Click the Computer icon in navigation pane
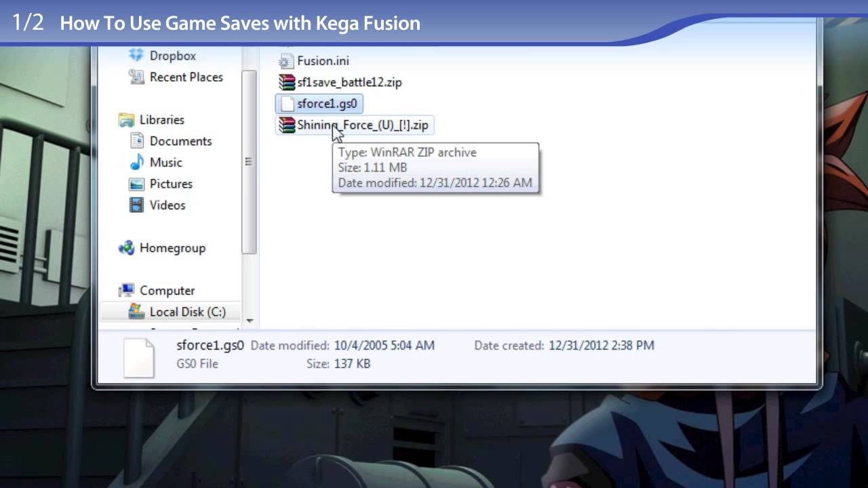This screenshot has width=868, height=488. coord(126,291)
